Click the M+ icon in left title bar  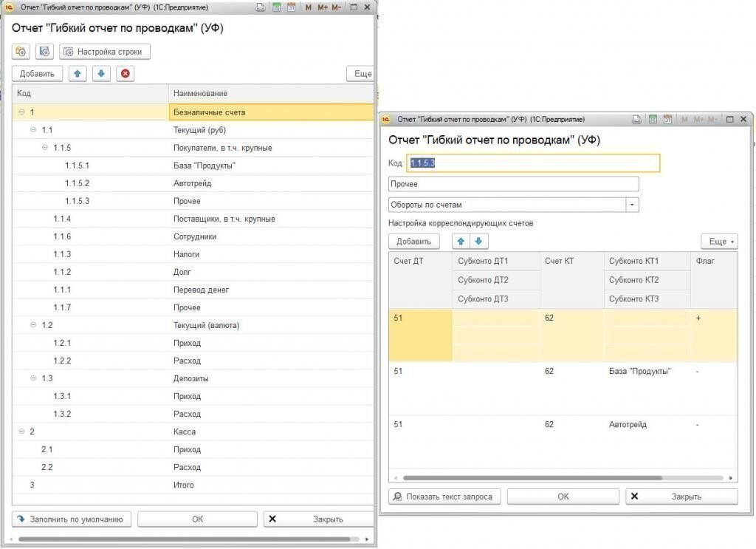tap(323, 7)
